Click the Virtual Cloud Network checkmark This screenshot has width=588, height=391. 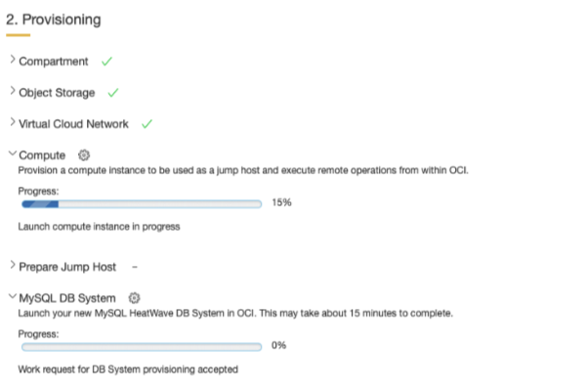(147, 124)
